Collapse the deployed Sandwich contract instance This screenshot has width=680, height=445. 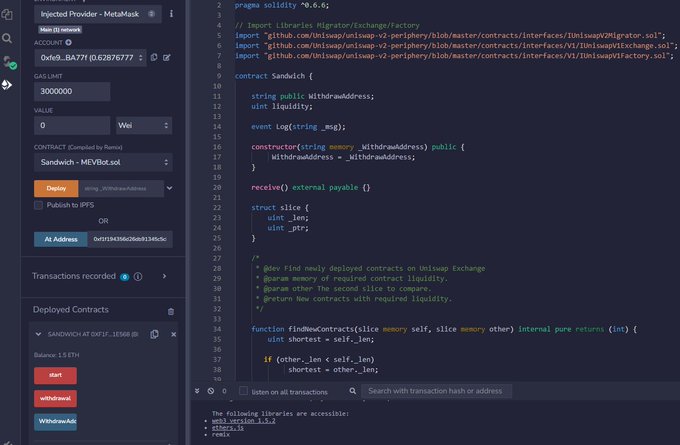38,334
